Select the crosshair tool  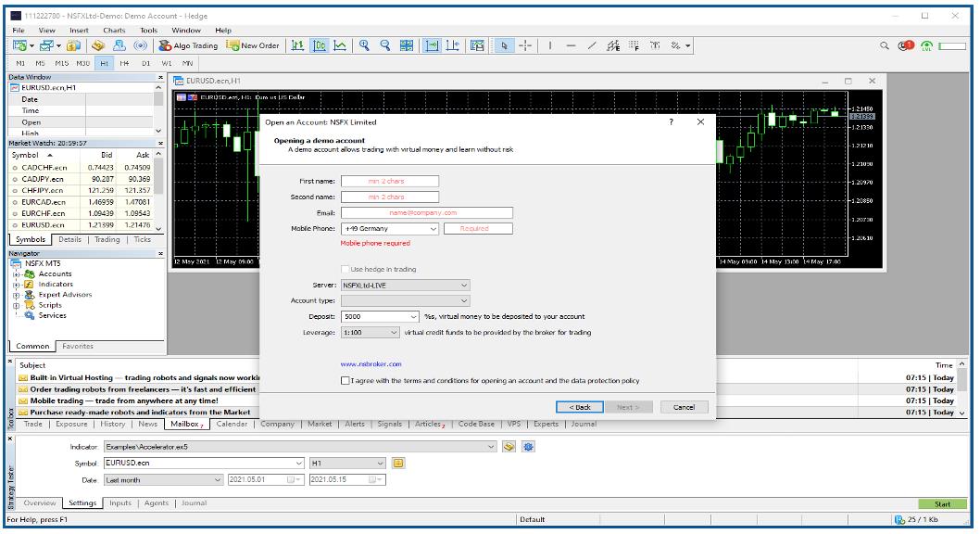pos(525,45)
